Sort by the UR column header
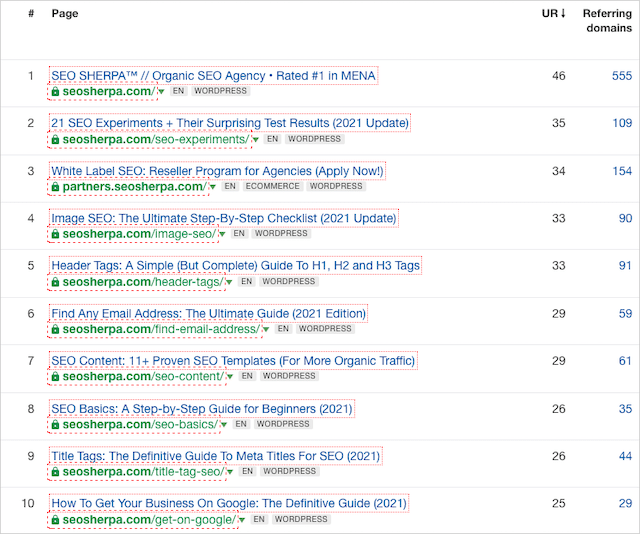Screen dimensions: 640x534 [x=553, y=13]
